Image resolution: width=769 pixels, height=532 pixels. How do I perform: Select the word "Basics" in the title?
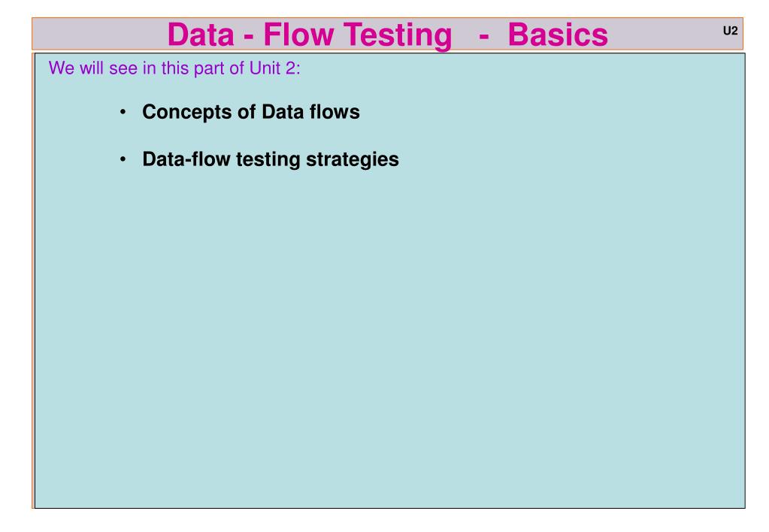click(x=558, y=35)
